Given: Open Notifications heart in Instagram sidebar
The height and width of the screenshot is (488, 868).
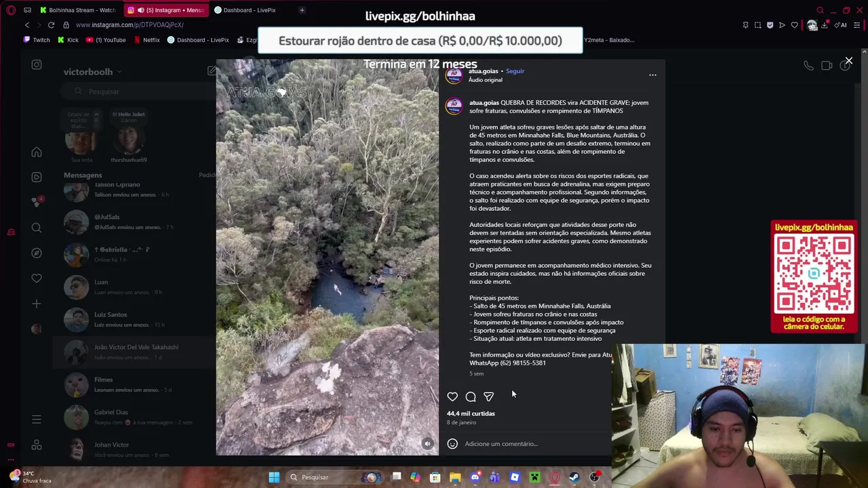Looking at the screenshot, I should point(37,278).
